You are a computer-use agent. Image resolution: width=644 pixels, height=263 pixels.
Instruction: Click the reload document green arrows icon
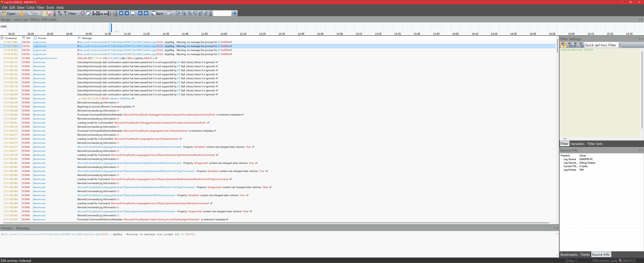[x=39, y=13]
